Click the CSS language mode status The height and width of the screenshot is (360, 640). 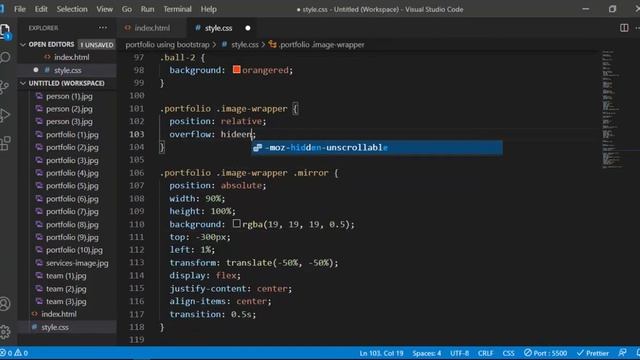click(508, 353)
